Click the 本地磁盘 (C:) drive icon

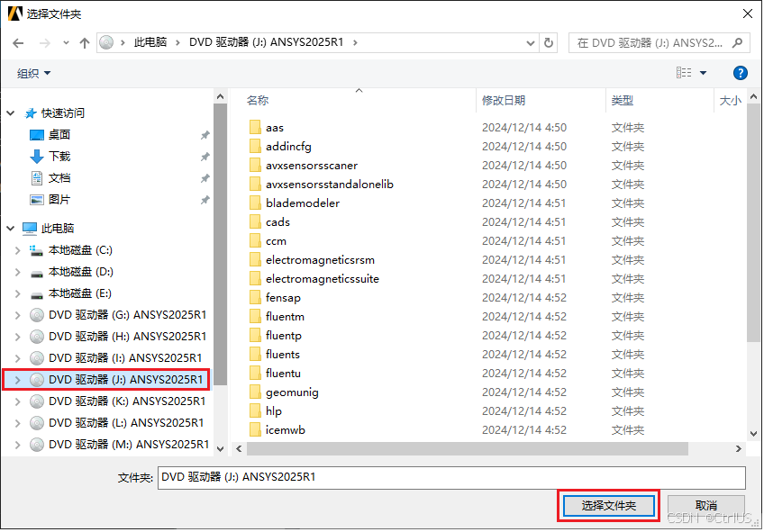click(37, 250)
